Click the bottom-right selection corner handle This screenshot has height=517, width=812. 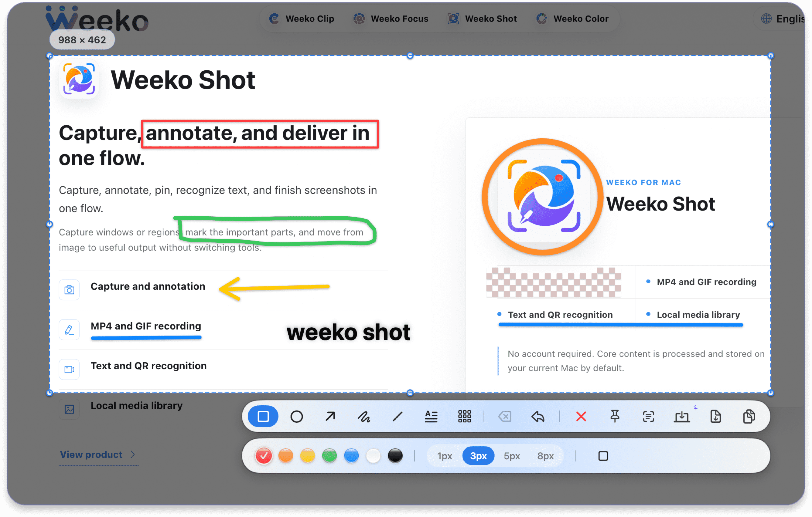pos(770,393)
